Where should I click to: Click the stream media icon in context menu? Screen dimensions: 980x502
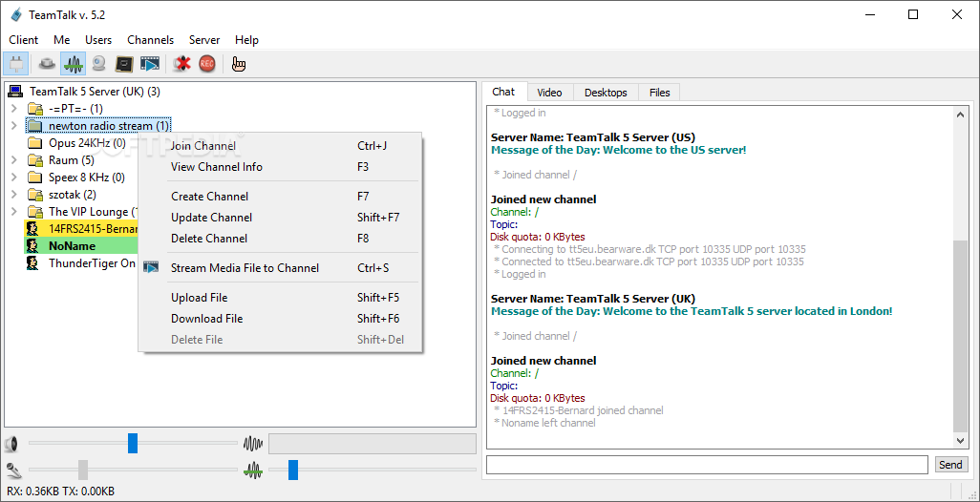pyautogui.click(x=151, y=268)
